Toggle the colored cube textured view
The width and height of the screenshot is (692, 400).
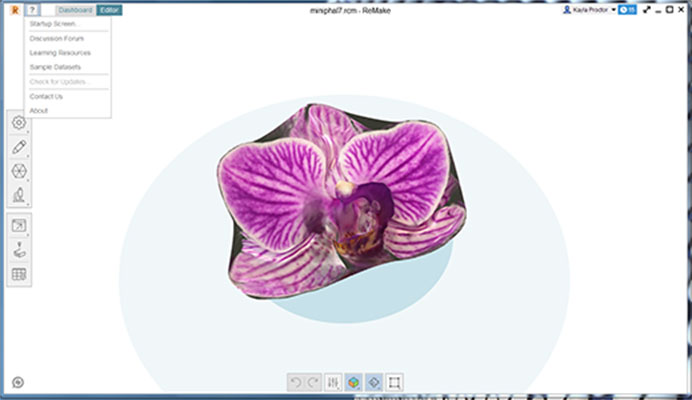[x=354, y=382]
